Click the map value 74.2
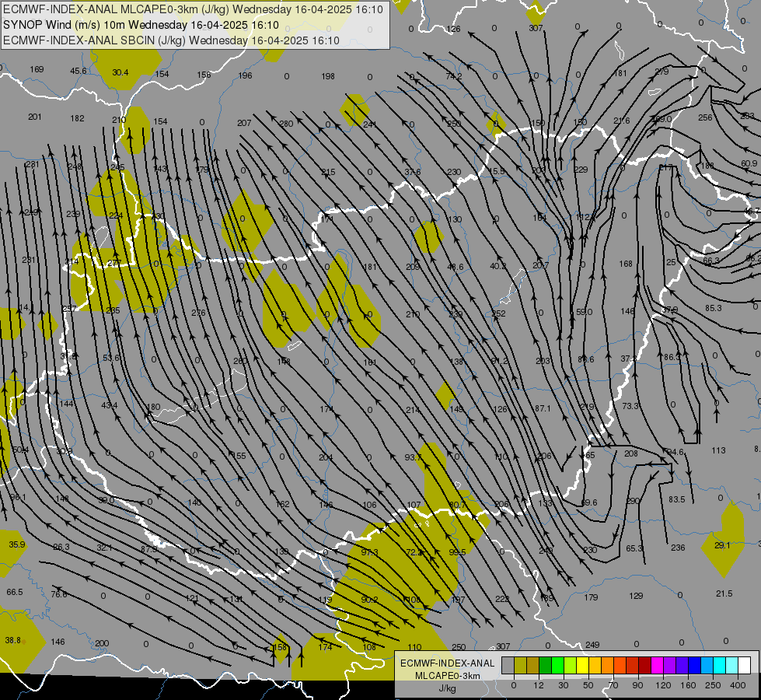Image resolution: width=761 pixels, height=700 pixels. [454, 76]
